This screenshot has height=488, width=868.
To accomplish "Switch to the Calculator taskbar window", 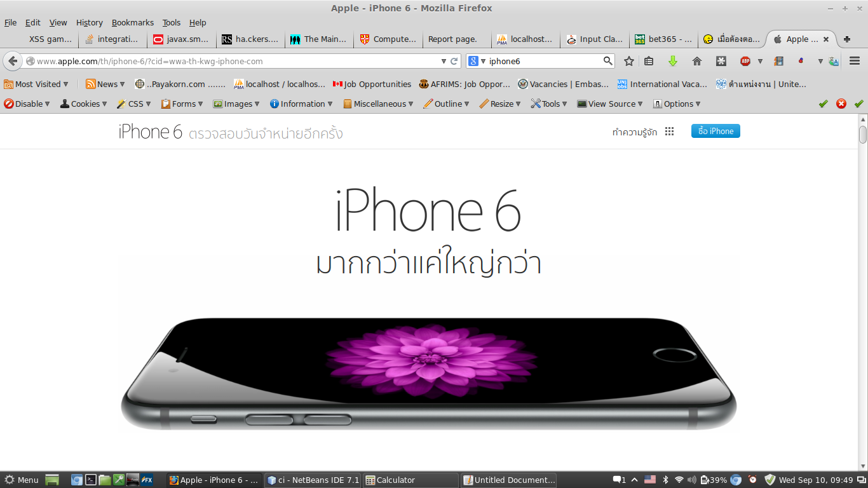I will coord(410,480).
